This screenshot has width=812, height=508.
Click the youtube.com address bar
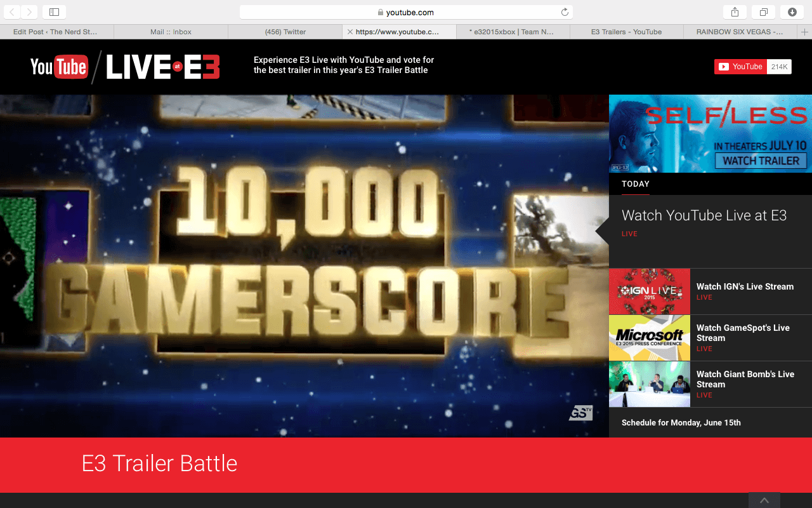[x=406, y=12]
